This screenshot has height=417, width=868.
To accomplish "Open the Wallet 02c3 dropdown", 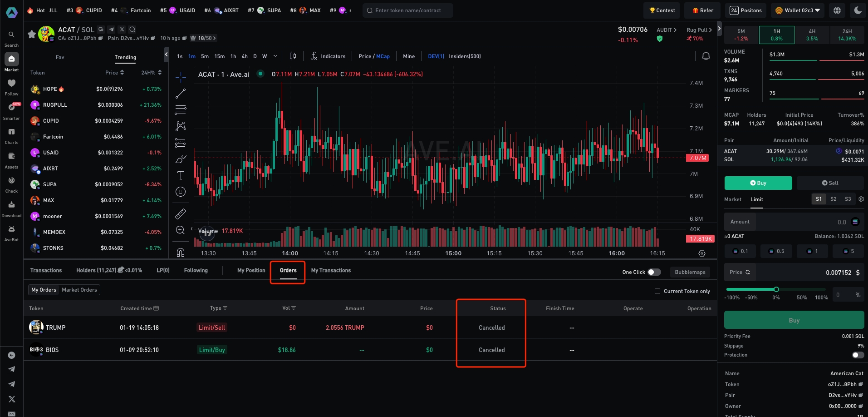I will click(798, 10).
